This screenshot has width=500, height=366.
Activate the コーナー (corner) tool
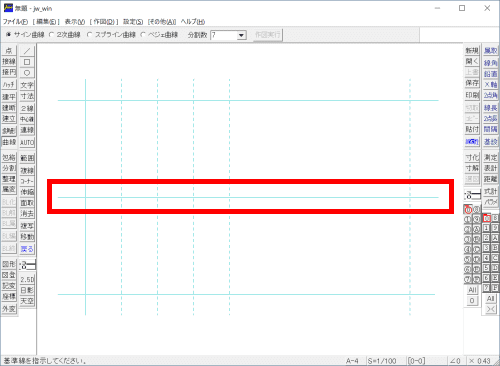tap(27, 181)
